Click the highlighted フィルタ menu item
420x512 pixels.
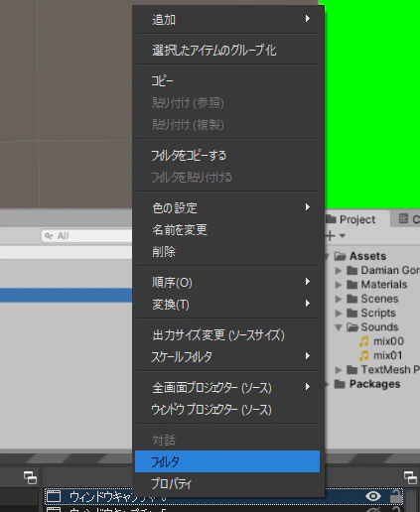(227, 461)
